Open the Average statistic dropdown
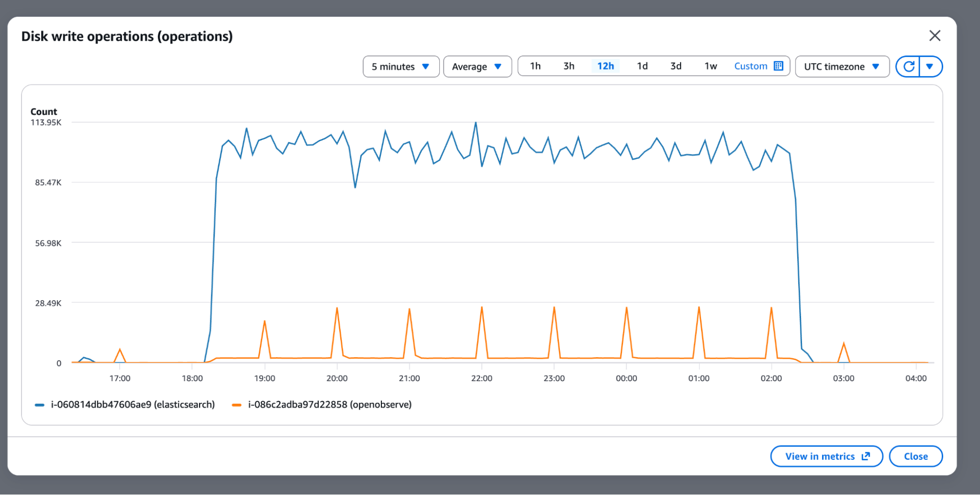The width and height of the screenshot is (980, 495). (x=477, y=67)
